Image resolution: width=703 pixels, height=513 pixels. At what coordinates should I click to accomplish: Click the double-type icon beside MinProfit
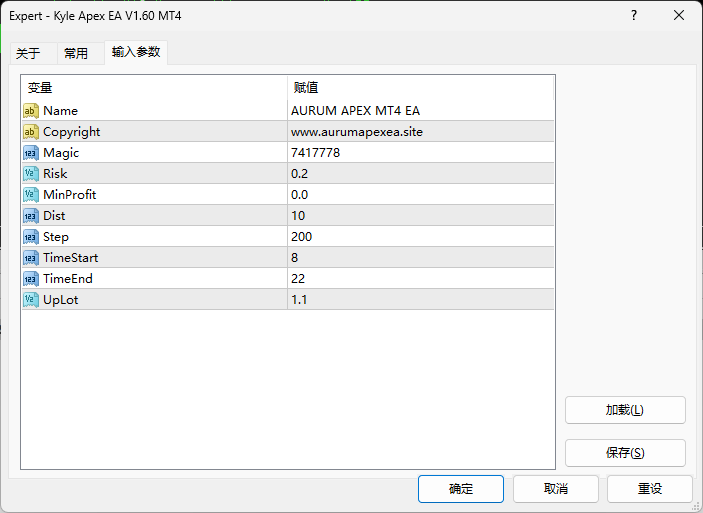pos(31,195)
